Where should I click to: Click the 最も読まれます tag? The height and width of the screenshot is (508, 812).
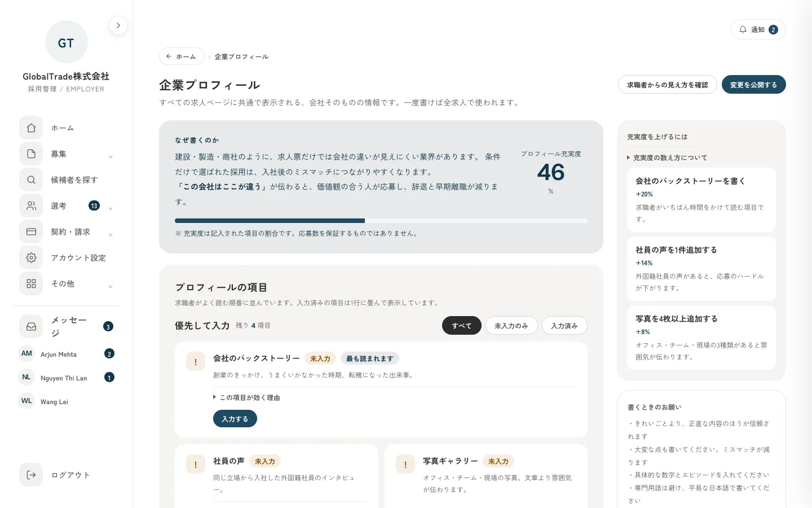370,358
